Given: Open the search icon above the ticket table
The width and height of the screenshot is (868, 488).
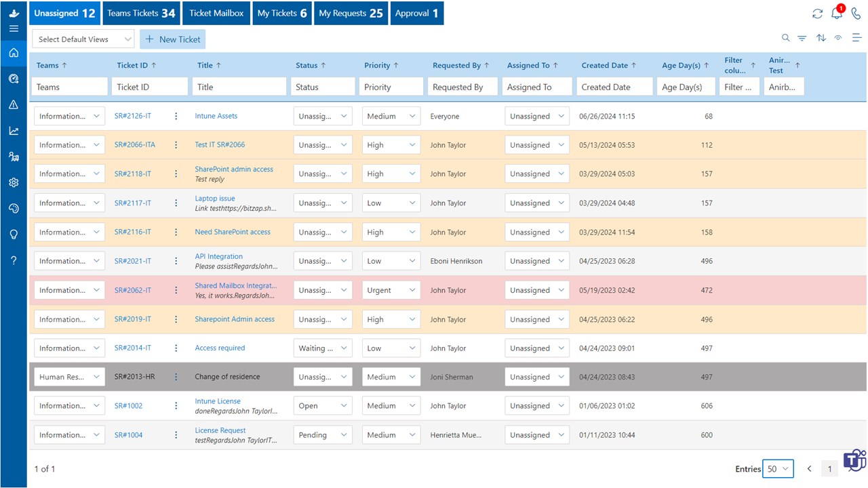Looking at the screenshot, I should 785,39.
